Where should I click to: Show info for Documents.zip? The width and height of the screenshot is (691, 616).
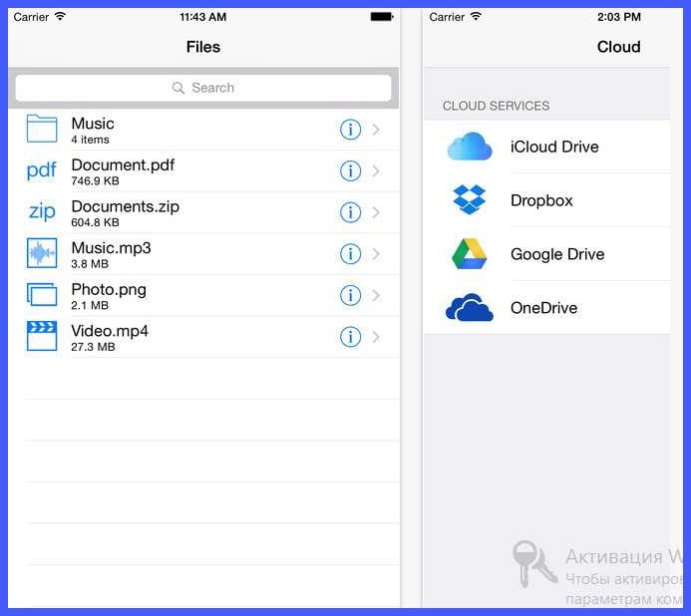coord(350,212)
